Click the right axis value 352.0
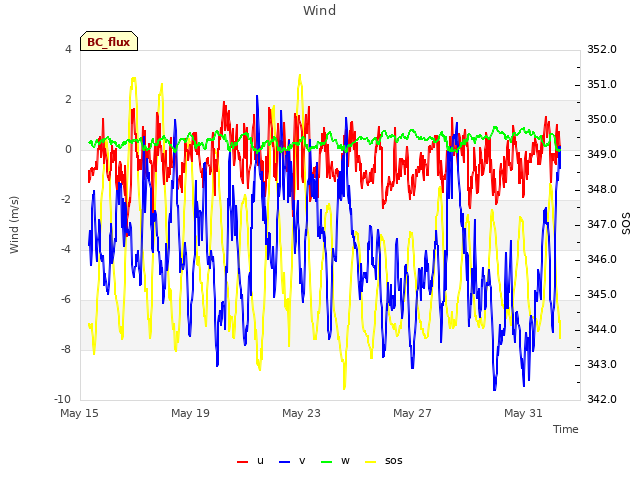The width and height of the screenshot is (640, 480). pos(602,49)
